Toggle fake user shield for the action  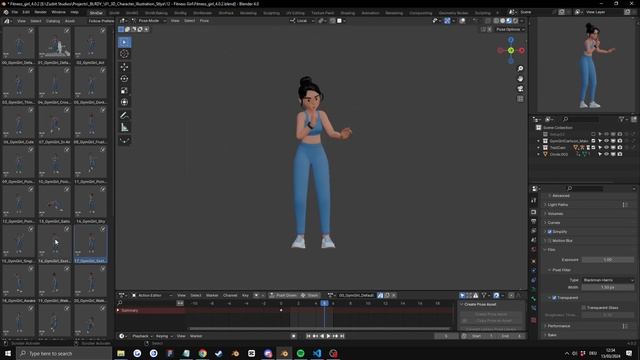point(380,295)
